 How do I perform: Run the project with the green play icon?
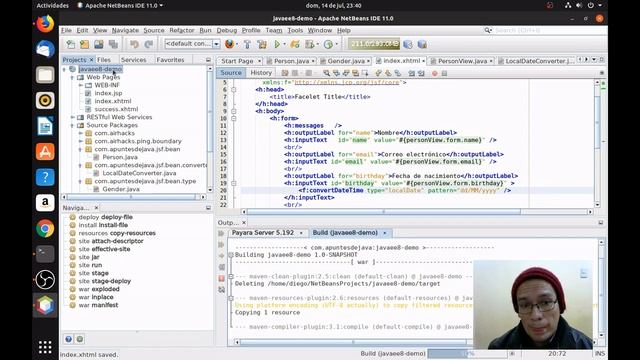pos(277,44)
